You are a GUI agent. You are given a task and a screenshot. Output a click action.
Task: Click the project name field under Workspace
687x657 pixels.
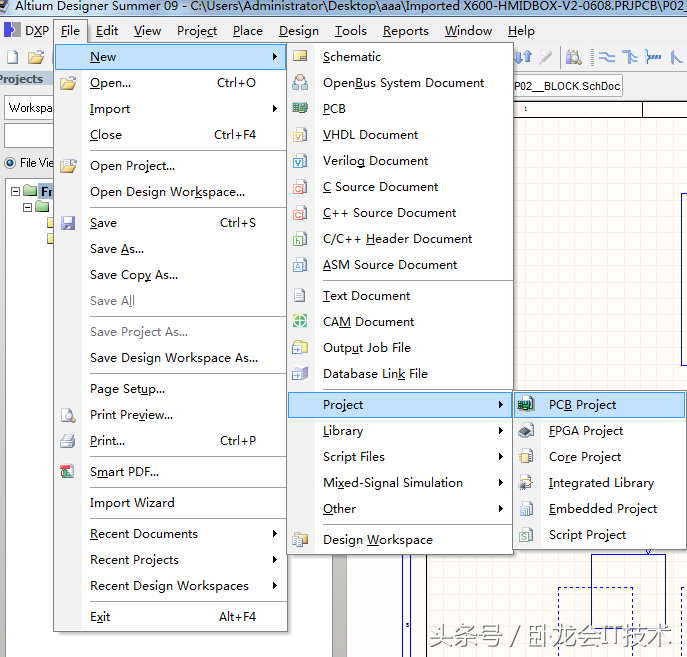pyautogui.click(x=29, y=135)
